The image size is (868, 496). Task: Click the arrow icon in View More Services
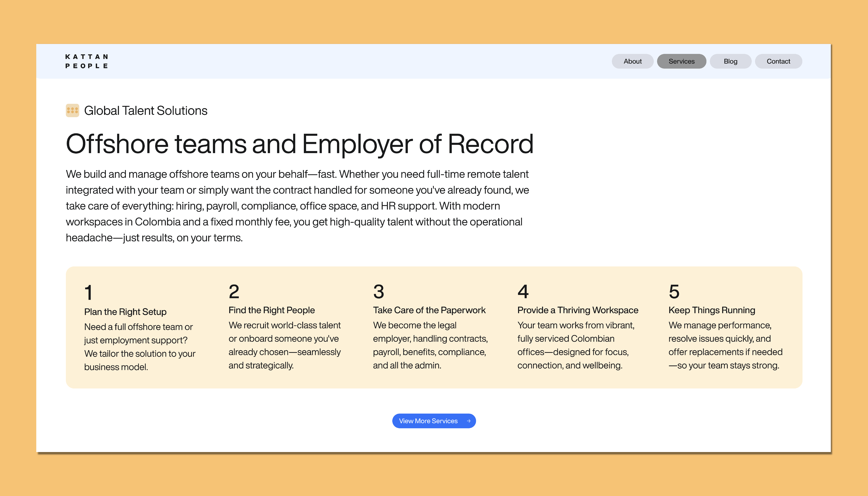click(468, 421)
